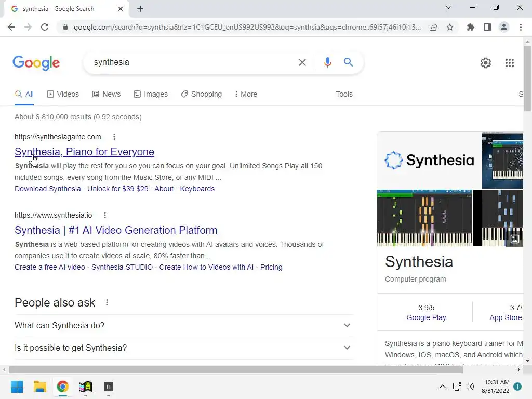Click the horizontal scrollbar right arrow
Image resolution: width=532 pixels, height=399 pixels.
coord(519,369)
